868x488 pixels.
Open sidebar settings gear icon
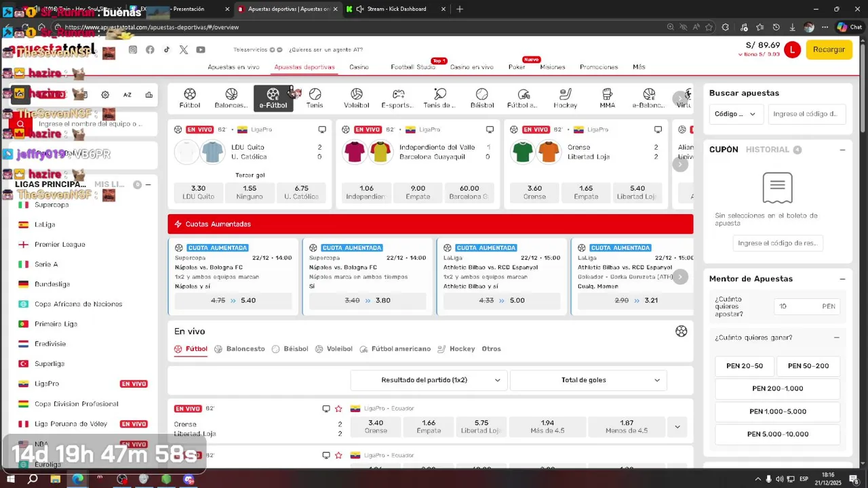click(105, 95)
